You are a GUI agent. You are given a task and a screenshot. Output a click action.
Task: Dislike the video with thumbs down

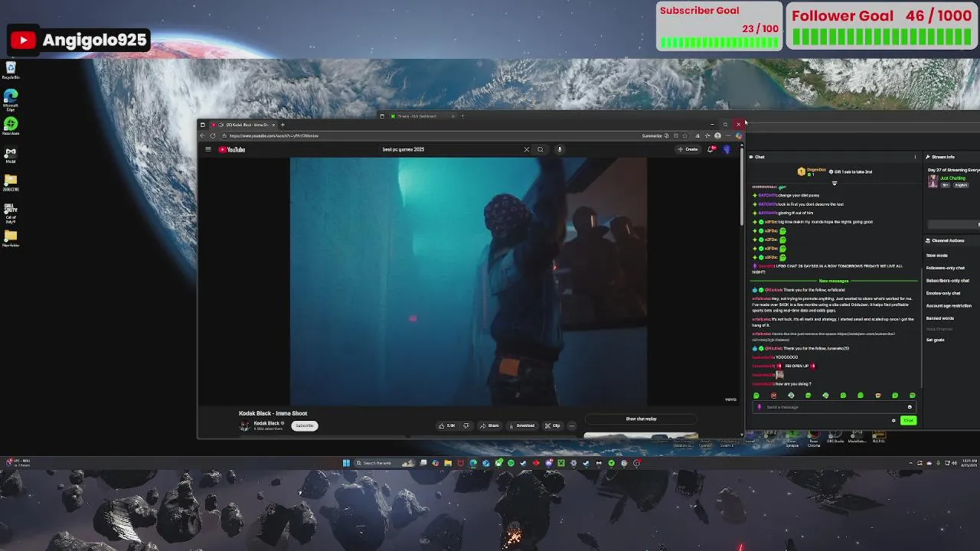click(x=465, y=425)
